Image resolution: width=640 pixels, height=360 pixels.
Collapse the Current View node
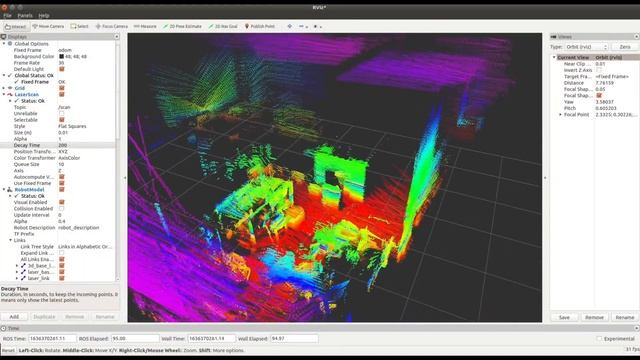point(554,58)
